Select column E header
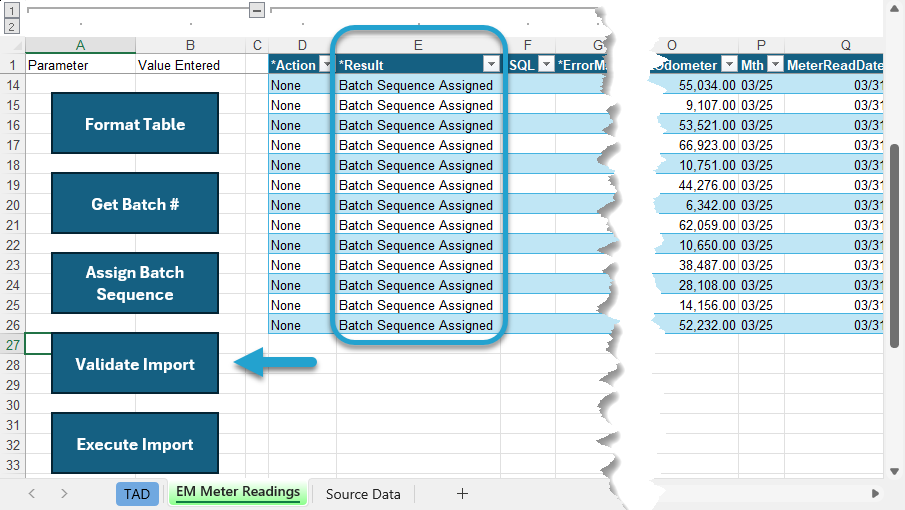This screenshot has height=510, width=905. point(418,45)
